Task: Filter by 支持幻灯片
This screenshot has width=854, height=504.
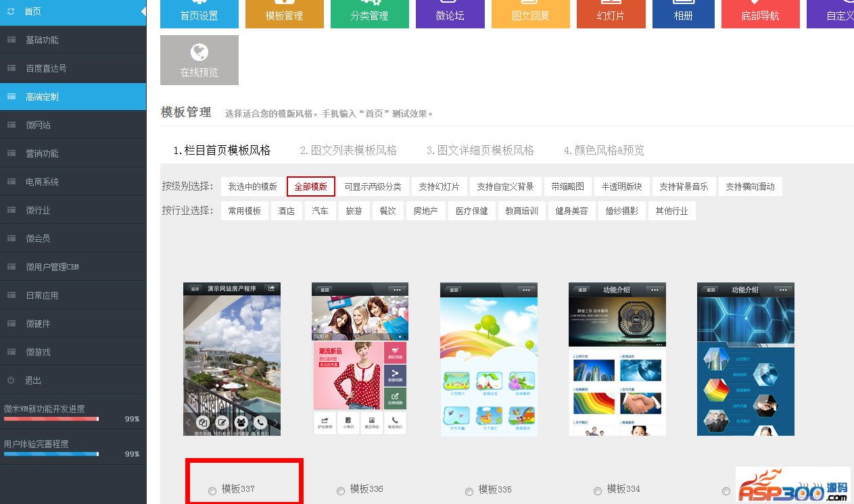Action: (439, 186)
